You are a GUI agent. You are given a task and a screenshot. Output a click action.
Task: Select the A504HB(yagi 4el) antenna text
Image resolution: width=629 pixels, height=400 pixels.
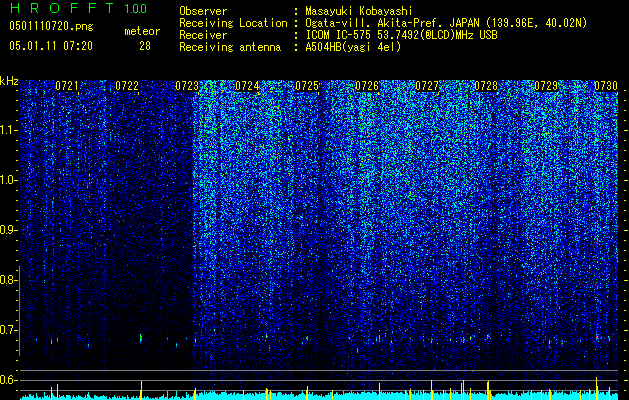tap(353, 47)
